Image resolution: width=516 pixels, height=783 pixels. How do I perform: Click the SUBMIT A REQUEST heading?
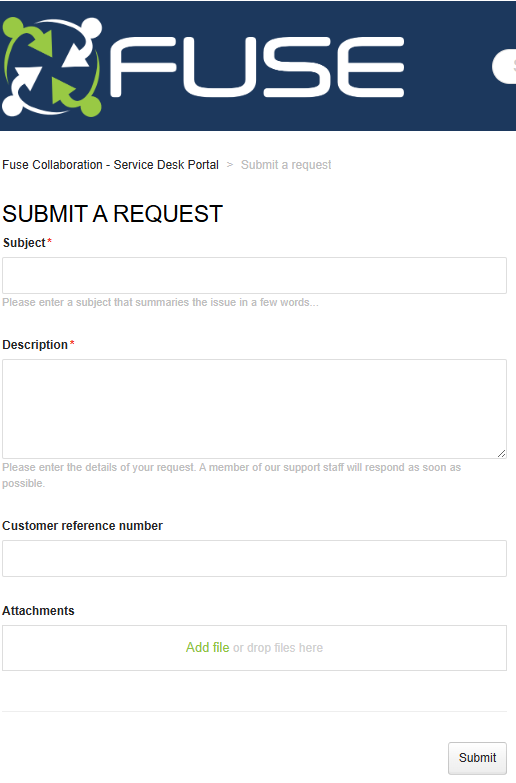112,214
